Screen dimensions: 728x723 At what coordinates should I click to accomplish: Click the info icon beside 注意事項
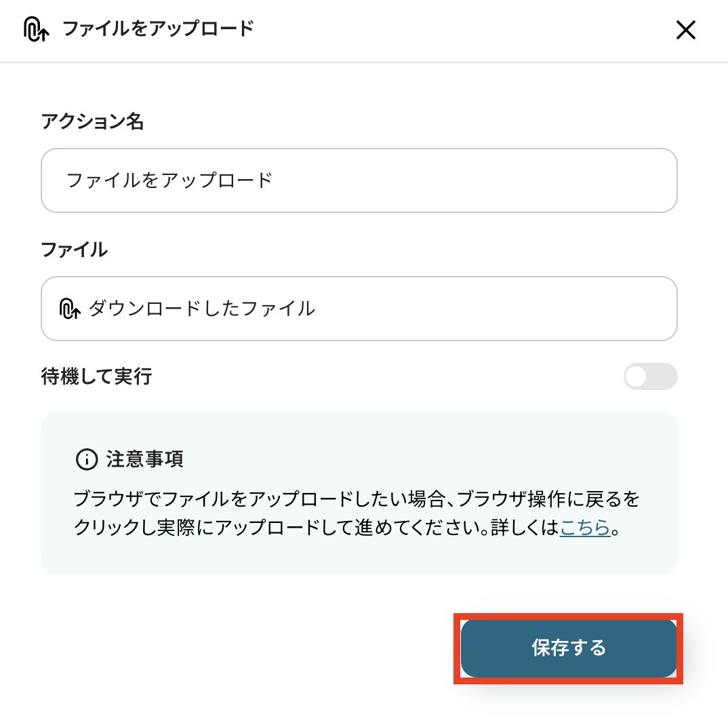(86, 459)
